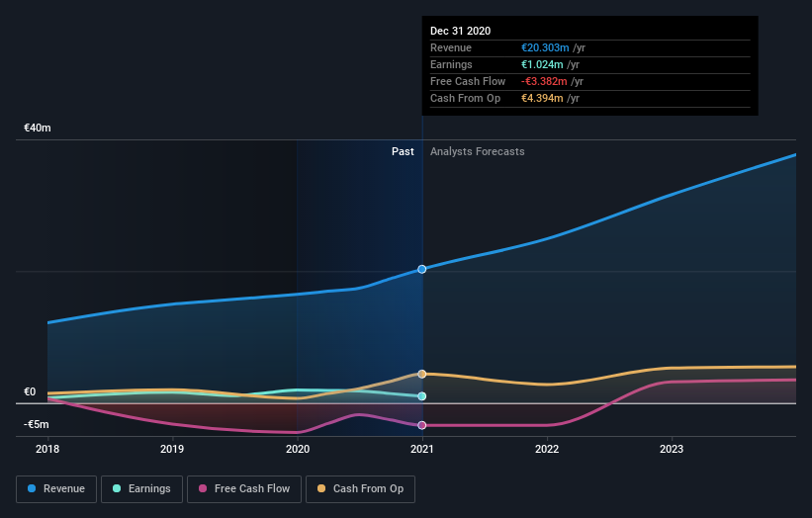This screenshot has height=518, width=812.
Task: Click the €0 y-axis label
Action: pos(30,391)
